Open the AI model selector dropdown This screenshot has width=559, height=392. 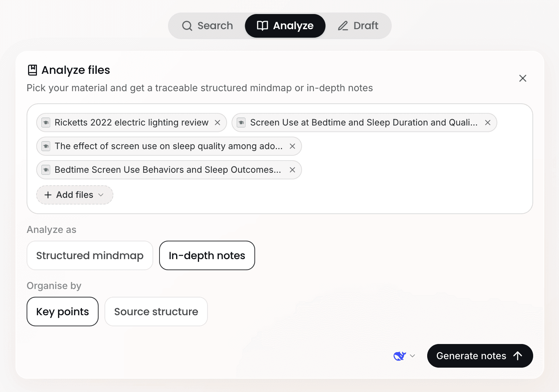[x=404, y=356]
